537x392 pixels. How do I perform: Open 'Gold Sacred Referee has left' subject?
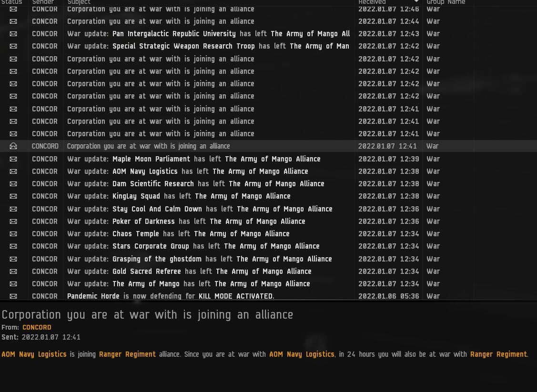[189, 271]
